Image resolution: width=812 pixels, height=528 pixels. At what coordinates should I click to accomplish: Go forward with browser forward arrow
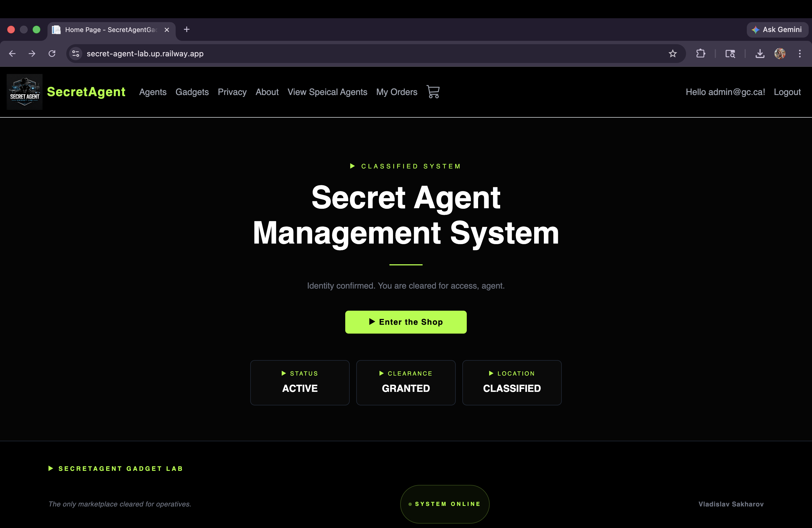click(x=32, y=54)
